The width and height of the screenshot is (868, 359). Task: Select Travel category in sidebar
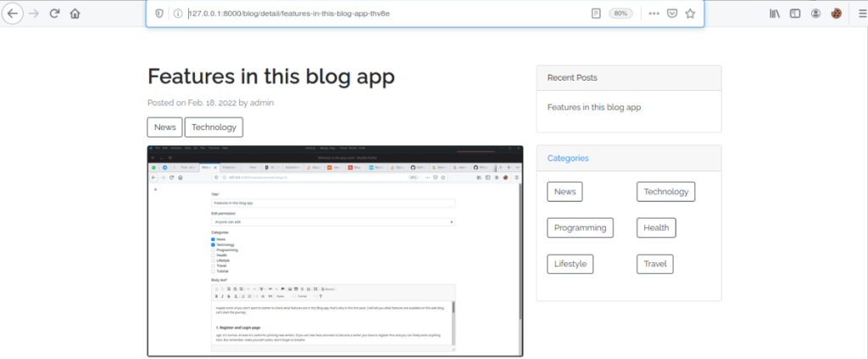(x=655, y=264)
